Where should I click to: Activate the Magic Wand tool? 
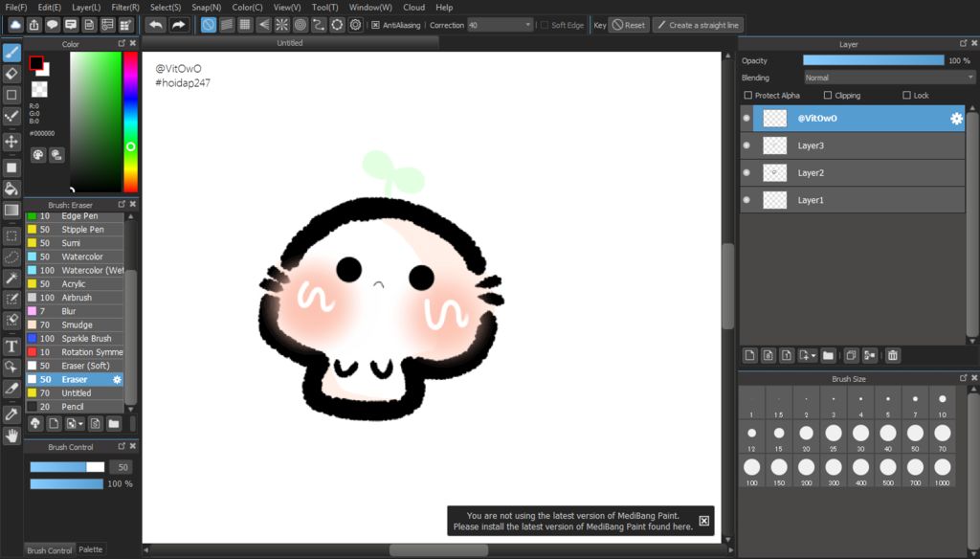[11, 279]
